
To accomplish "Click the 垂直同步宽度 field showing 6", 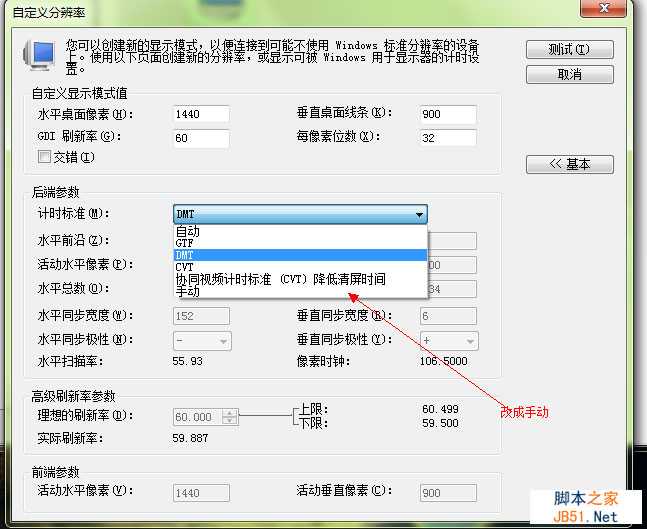I will [x=448, y=316].
